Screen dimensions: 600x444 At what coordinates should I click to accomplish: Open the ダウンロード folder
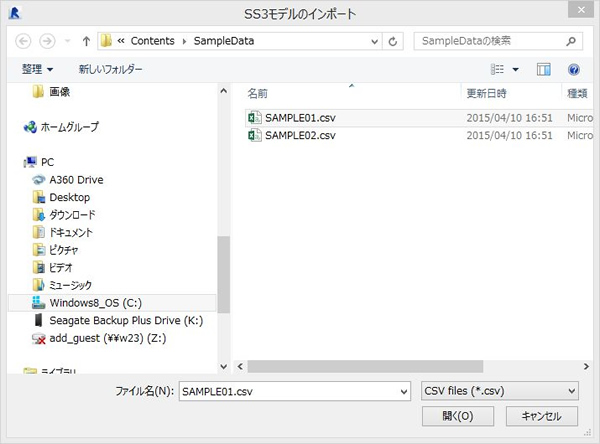[64, 215]
